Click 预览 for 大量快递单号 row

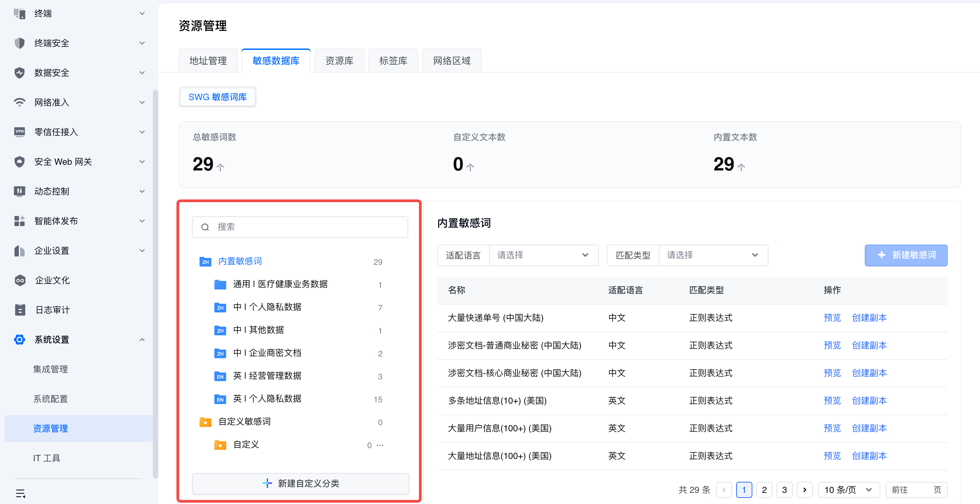click(x=832, y=318)
